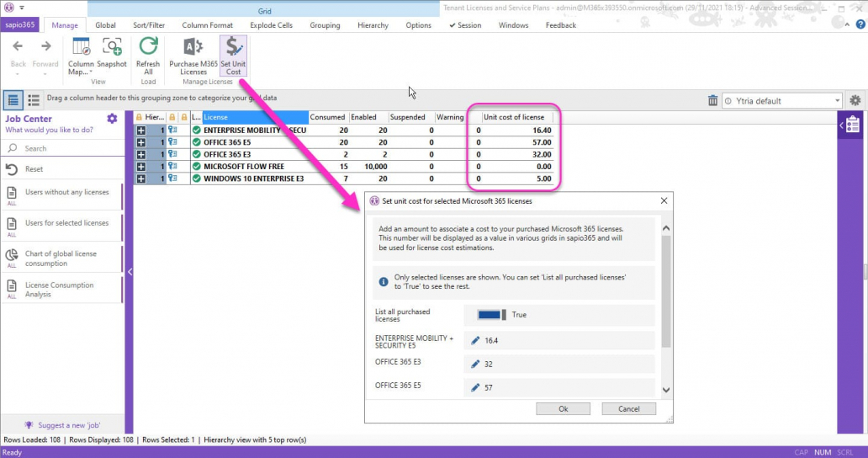Edit ENTERPRISE MOBILITY + SECURITY E5 cost pencil

pyautogui.click(x=475, y=341)
